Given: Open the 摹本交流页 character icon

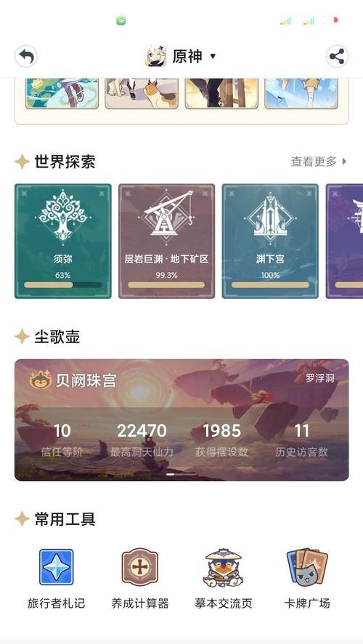Looking at the screenshot, I should (224, 568).
